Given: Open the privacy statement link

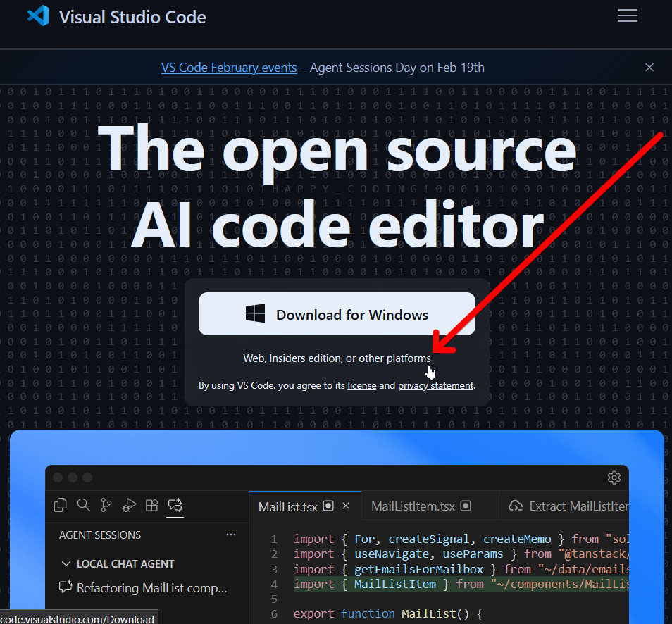Looking at the screenshot, I should tap(435, 386).
